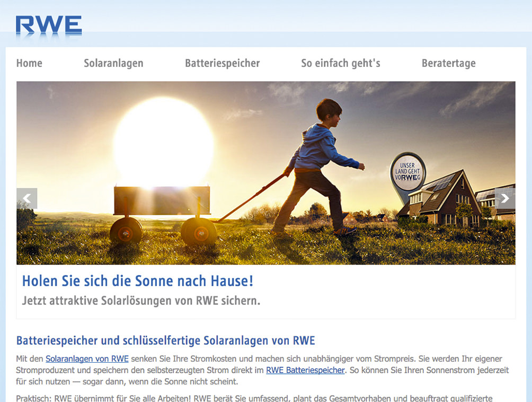Click the headline 'Holen Sie sich die Sonne nach Hause!'
This screenshot has height=402, width=532.
pyautogui.click(x=138, y=281)
